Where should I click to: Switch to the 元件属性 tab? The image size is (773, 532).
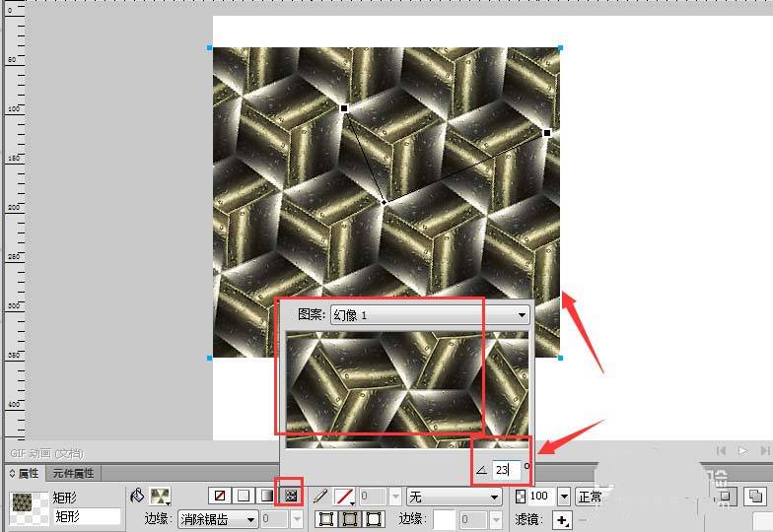(74, 474)
